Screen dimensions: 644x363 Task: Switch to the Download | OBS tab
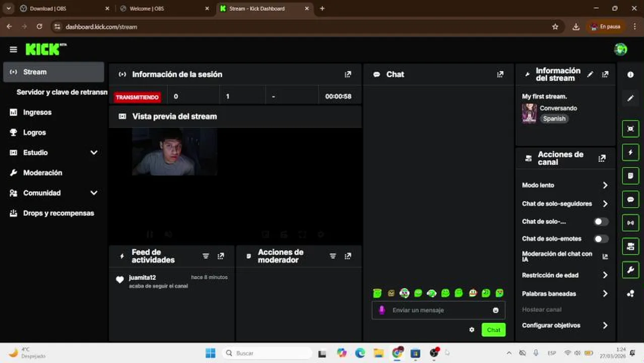click(x=65, y=9)
